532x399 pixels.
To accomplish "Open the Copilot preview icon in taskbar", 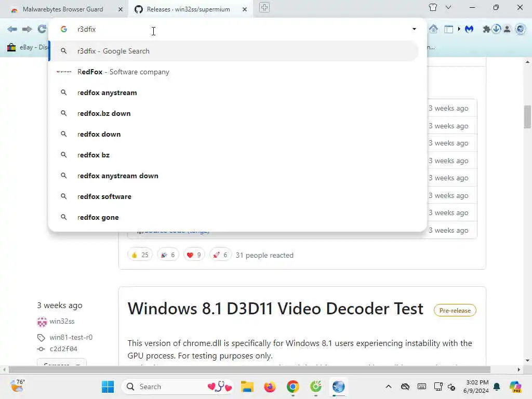I will tap(515, 387).
